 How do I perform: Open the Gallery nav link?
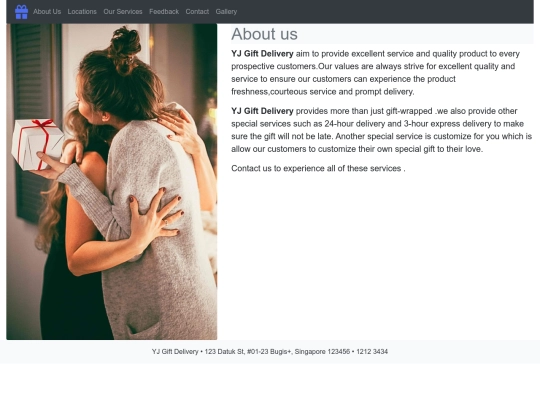(226, 12)
